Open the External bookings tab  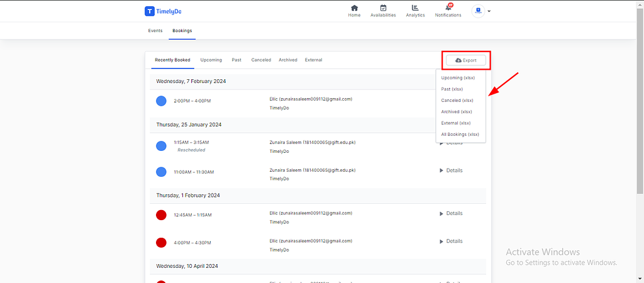pyautogui.click(x=313, y=60)
